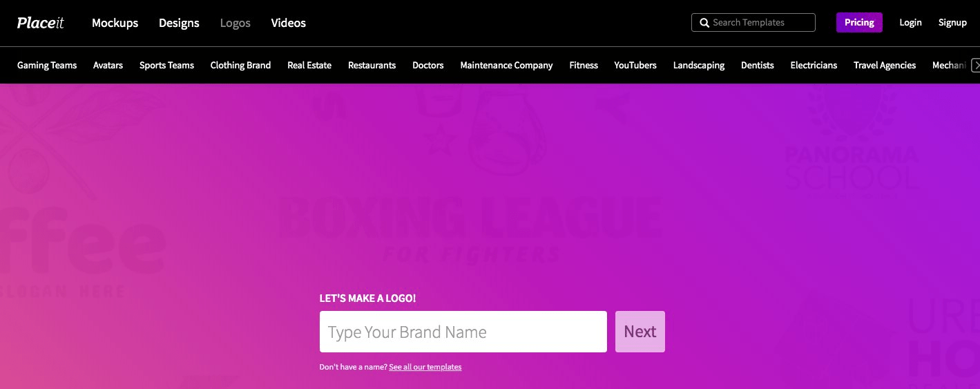Click the brand name input field
This screenshot has height=389, width=980.
point(463,332)
